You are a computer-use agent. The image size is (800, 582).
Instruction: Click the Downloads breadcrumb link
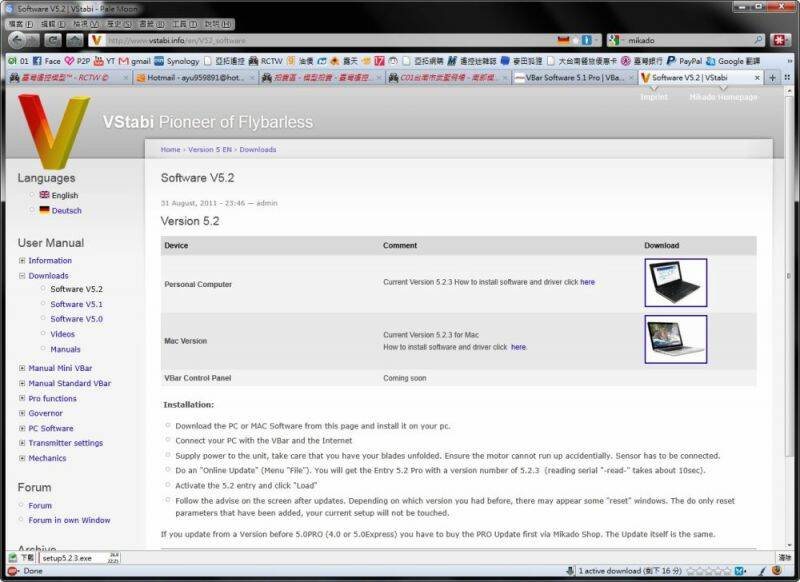point(258,149)
